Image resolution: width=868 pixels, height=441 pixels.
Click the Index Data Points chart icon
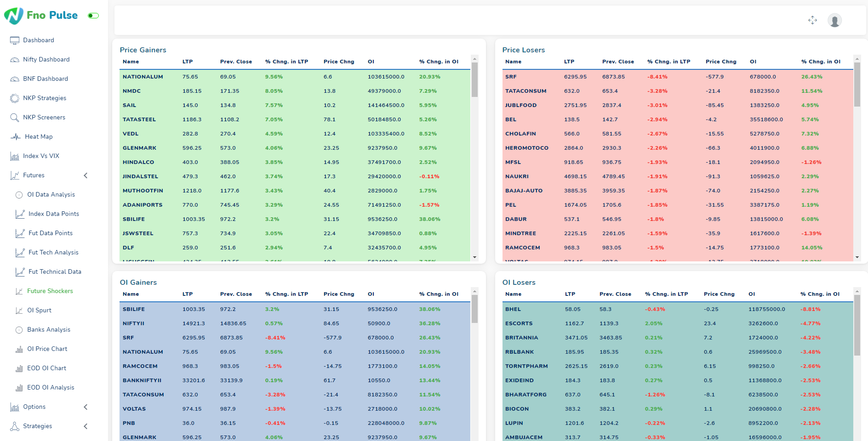pyautogui.click(x=20, y=214)
